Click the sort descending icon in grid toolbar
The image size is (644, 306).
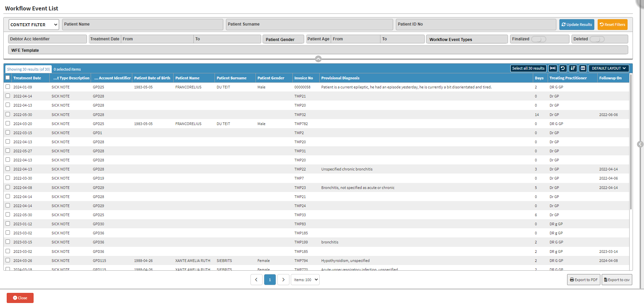[573, 68]
